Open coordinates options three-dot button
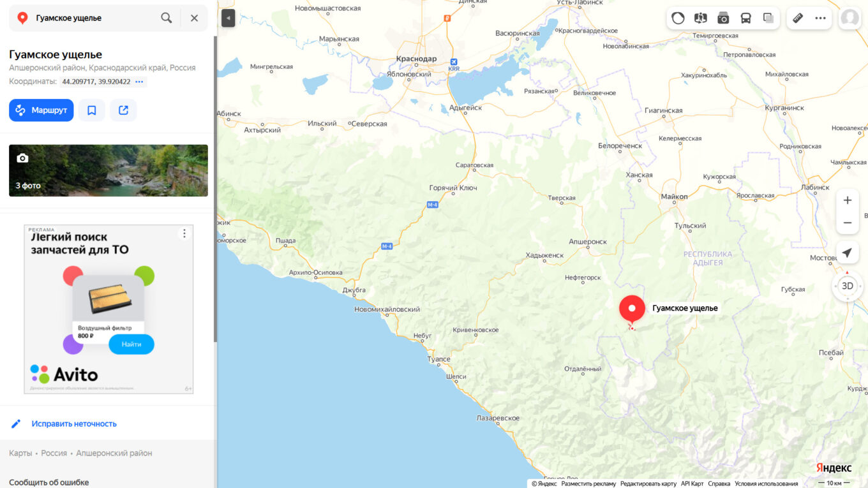 pos(140,82)
